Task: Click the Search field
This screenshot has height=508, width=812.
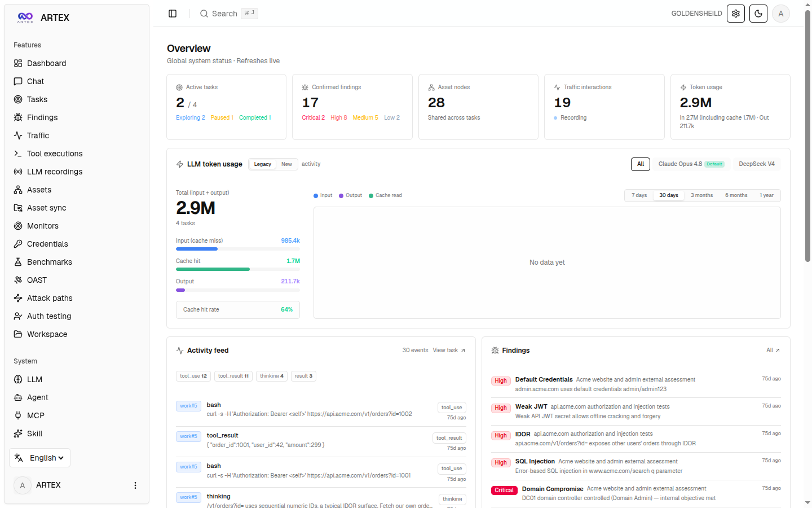Action: (229, 14)
